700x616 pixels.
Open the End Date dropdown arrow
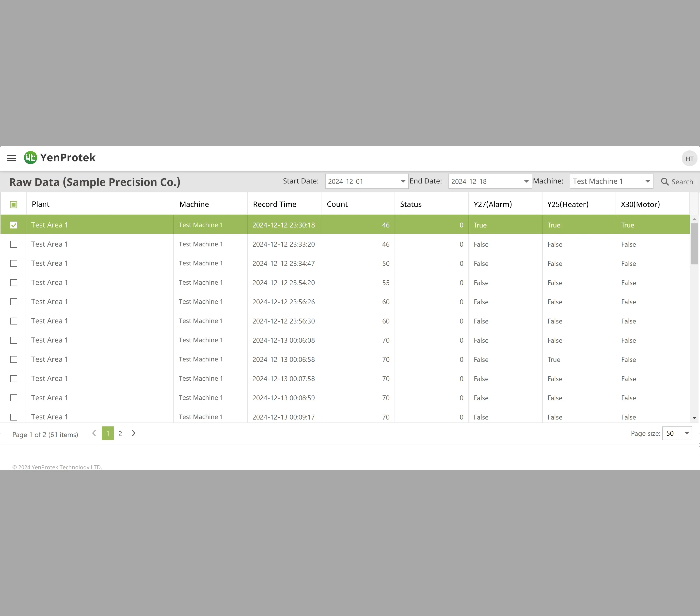526,181
